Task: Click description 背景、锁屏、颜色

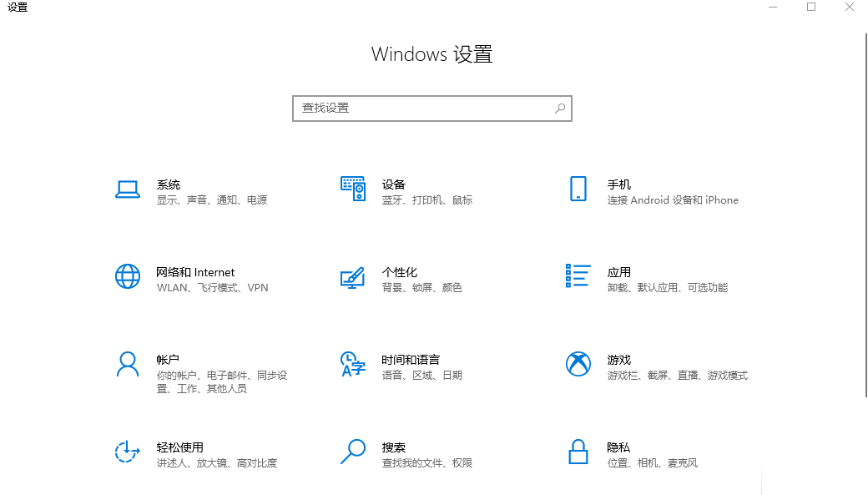Action: click(421, 288)
